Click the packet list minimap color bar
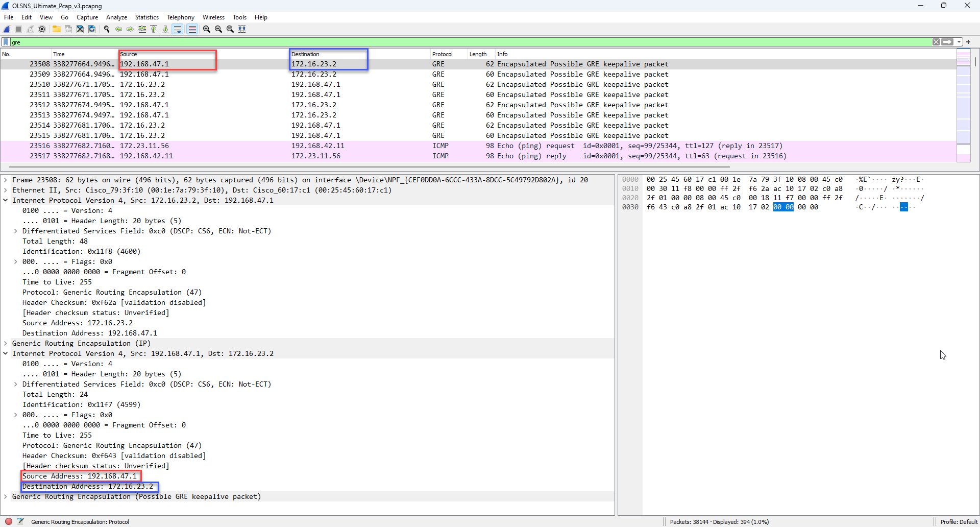The height and width of the screenshot is (527, 980). 963,102
